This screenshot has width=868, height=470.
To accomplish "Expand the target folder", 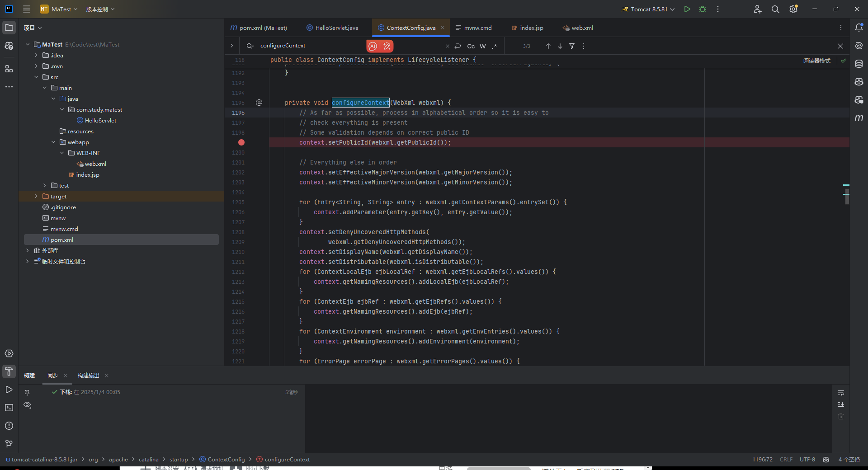I will [x=36, y=196].
